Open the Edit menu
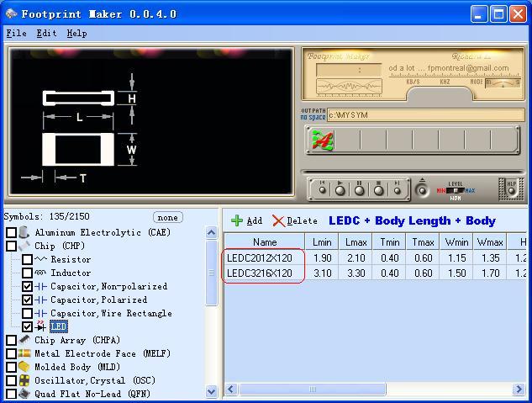532x403 pixels. 46,33
